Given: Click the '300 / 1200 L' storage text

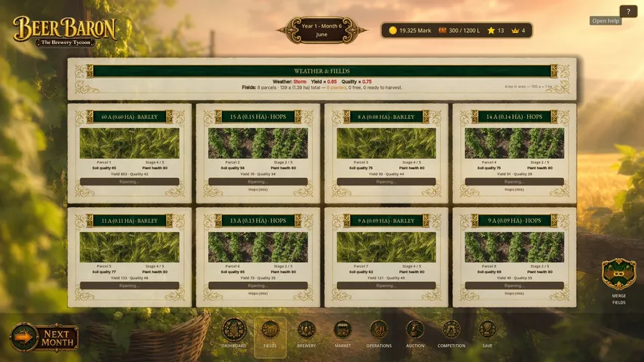Looking at the screenshot, I should pos(464,31).
